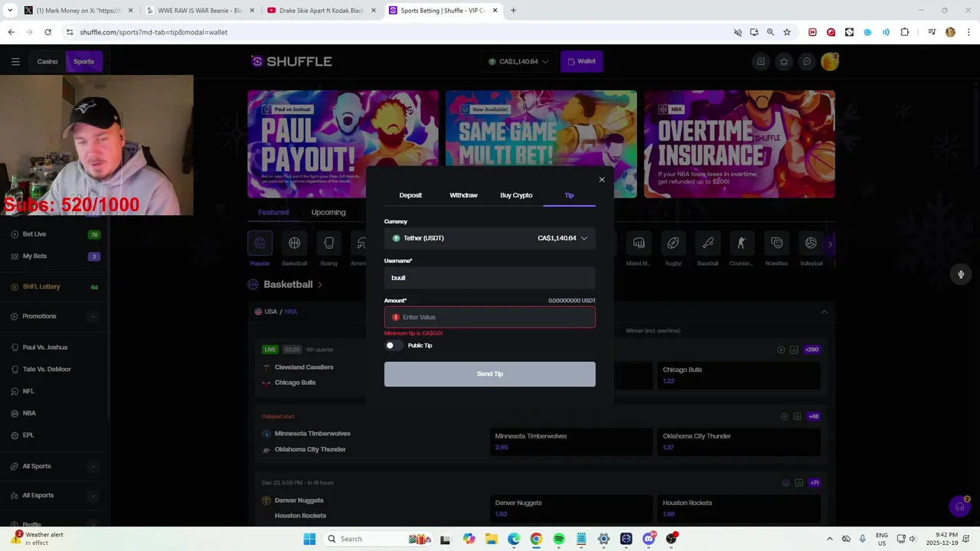Open the chat bubble icon
The image size is (980, 551).
click(x=806, y=61)
